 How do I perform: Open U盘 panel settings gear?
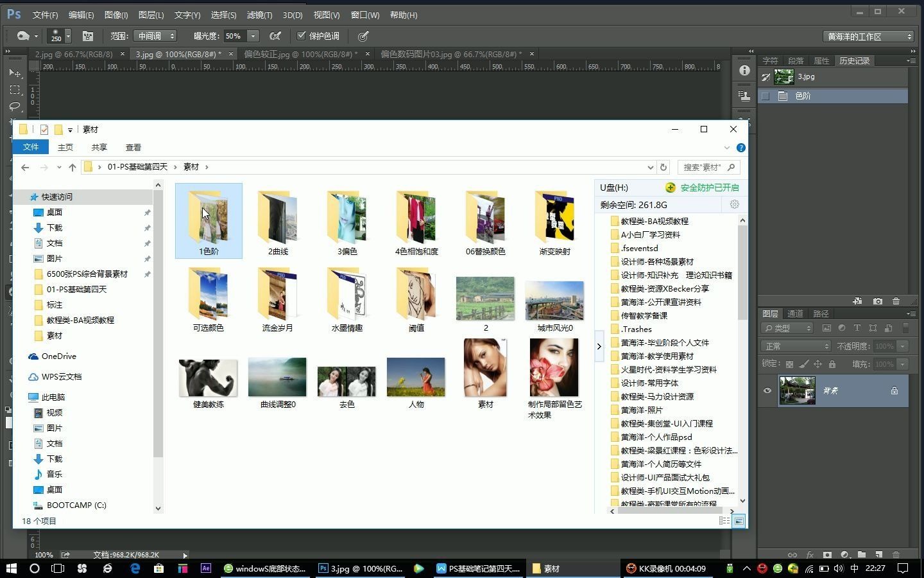click(734, 204)
